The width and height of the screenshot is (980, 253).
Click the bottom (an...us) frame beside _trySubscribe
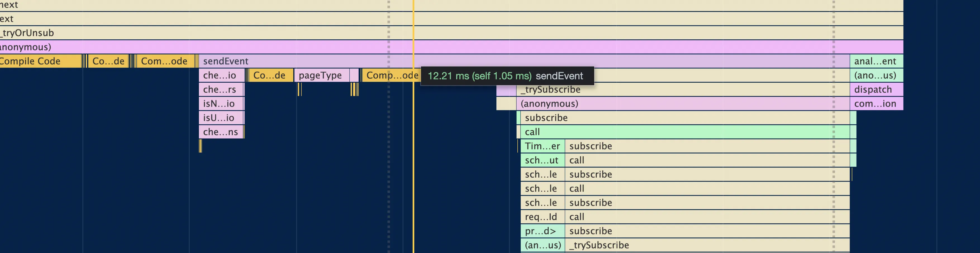(x=542, y=245)
